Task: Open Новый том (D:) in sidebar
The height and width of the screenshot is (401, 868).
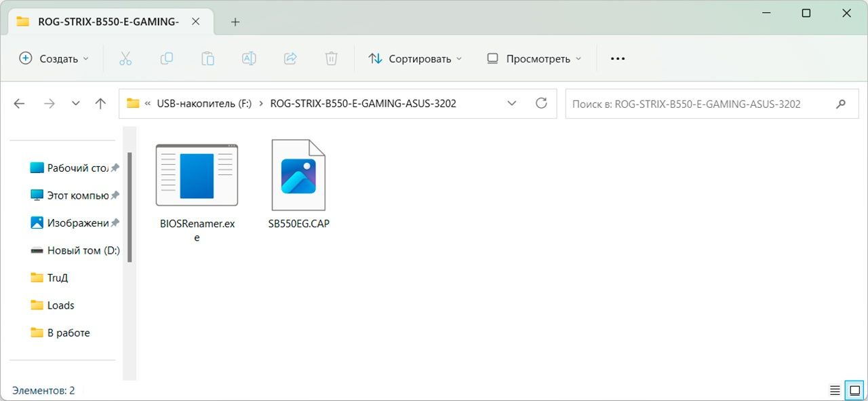Action: tap(83, 250)
